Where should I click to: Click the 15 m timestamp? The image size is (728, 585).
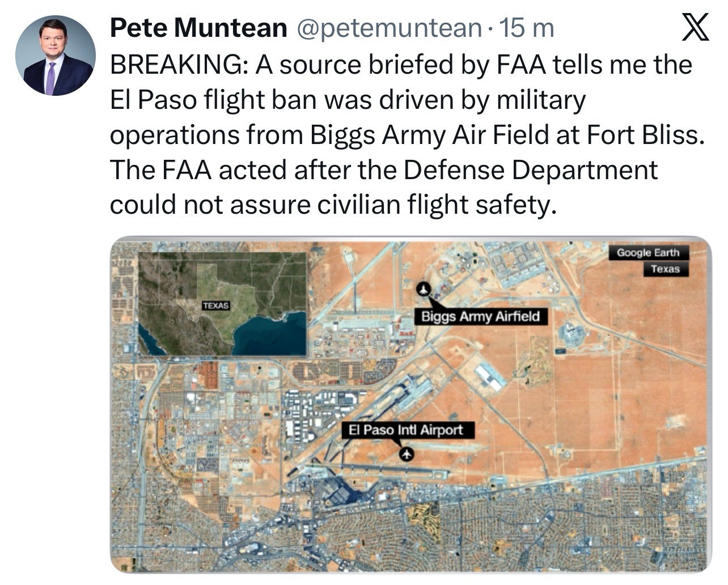pos(525,28)
